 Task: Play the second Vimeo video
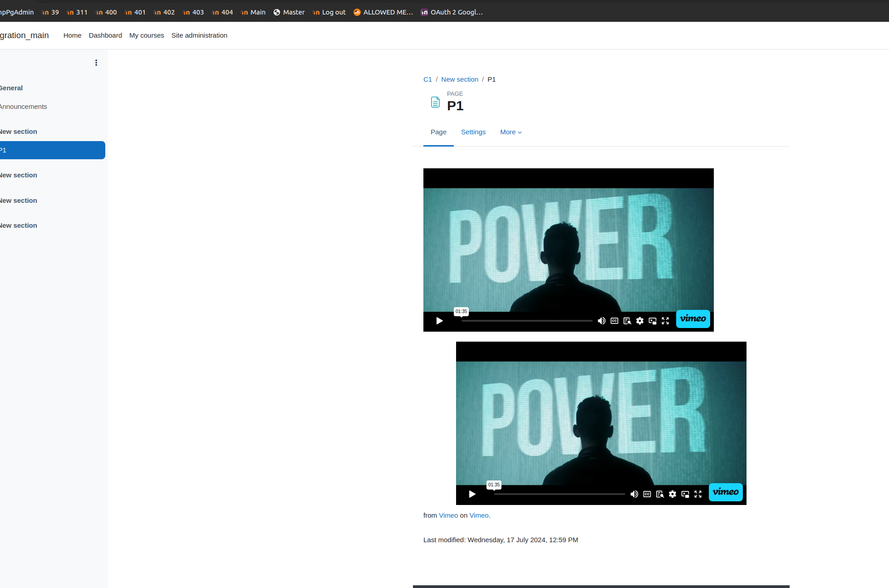tap(472, 494)
